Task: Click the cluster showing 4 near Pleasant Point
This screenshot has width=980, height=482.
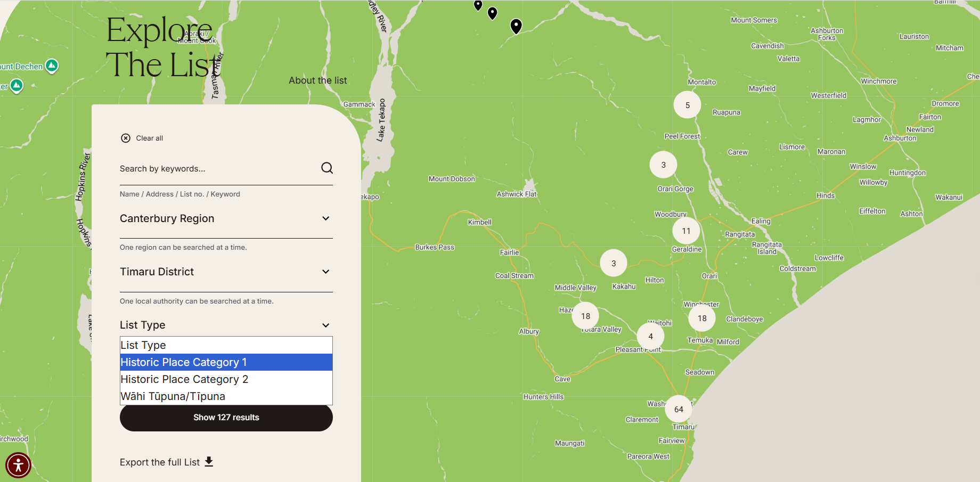Action: click(x=650, y=336)
